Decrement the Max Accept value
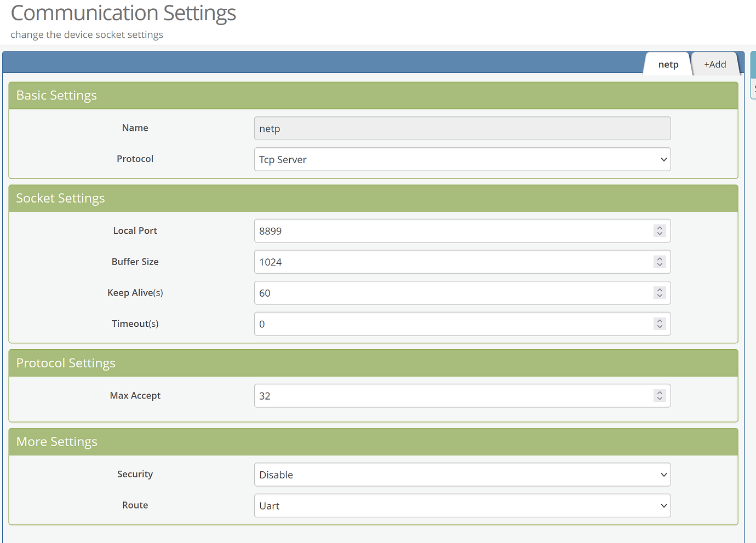 point(660,398)
